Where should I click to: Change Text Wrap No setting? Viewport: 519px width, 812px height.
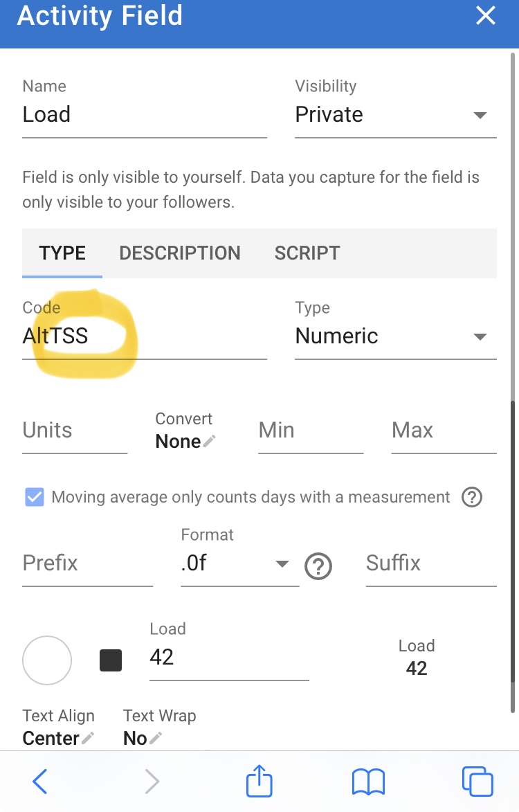(x=143, y=738)
